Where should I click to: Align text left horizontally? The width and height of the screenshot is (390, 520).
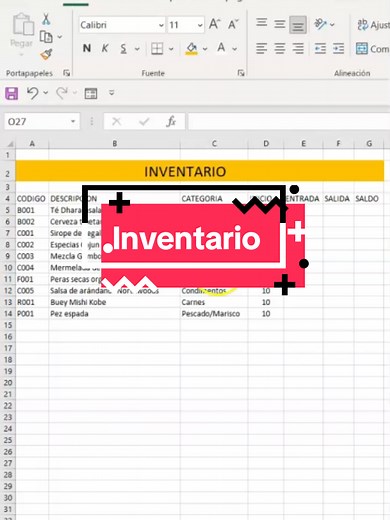(262, 49)
